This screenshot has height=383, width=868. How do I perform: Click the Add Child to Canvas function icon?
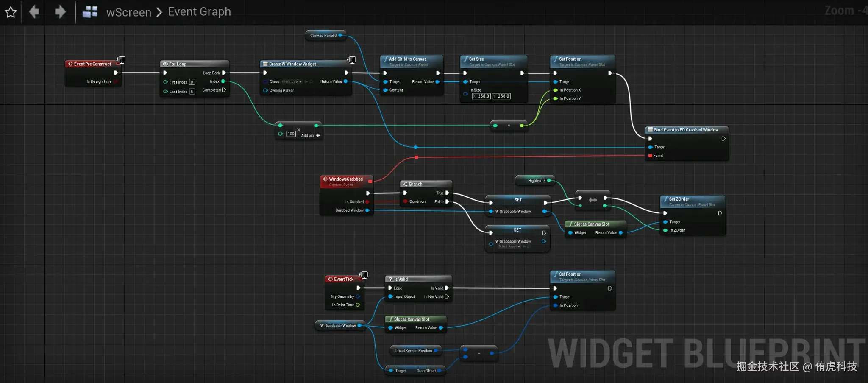click(386, 59)
